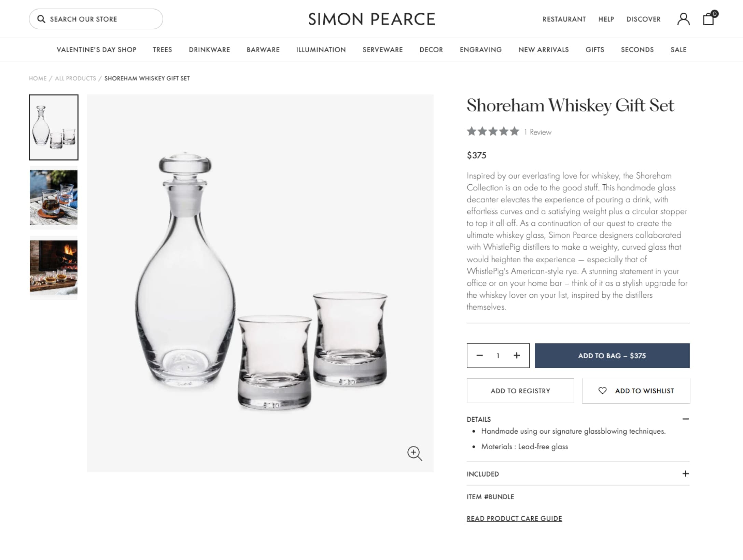
Task: Open the Drinkware menu
Action: pyautogui.click(x=209, y=50)
